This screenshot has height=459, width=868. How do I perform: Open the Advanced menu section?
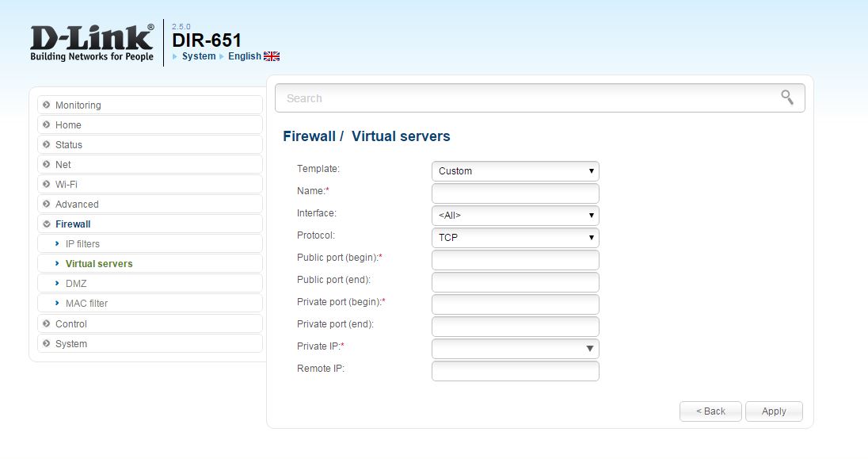tap(150, 204)
